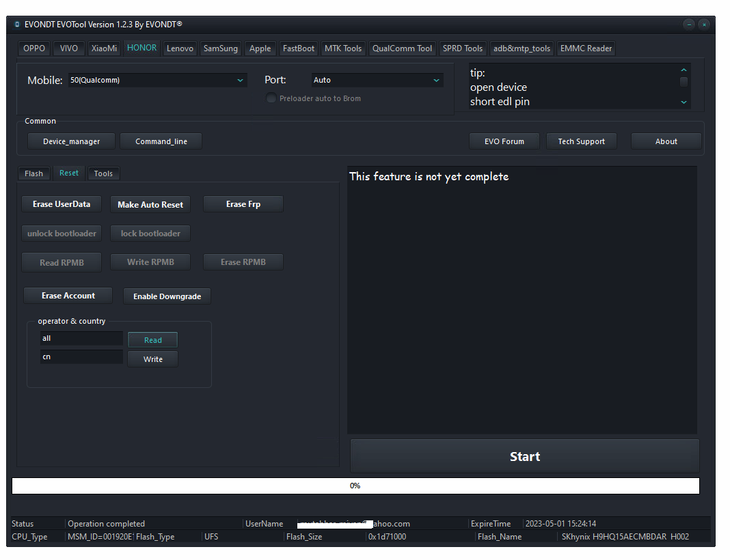Switch to the XiaoMi tab

click(x=104, y=48)
